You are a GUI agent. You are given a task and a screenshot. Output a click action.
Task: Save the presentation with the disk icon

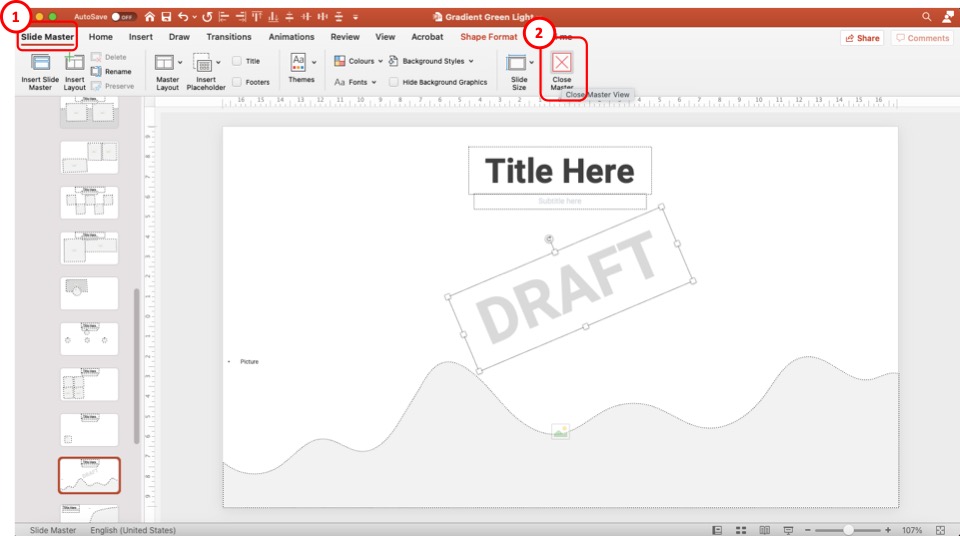pos(166,17)
